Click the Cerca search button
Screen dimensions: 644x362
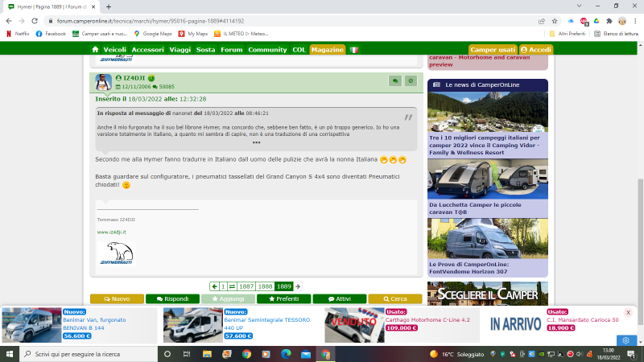395,298
